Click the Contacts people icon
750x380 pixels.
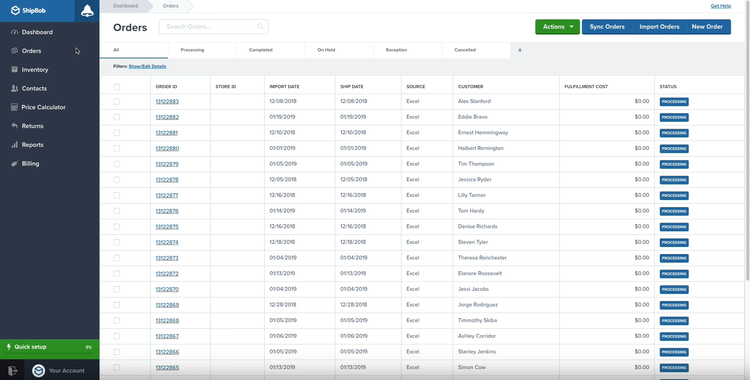tap(14, 89)
